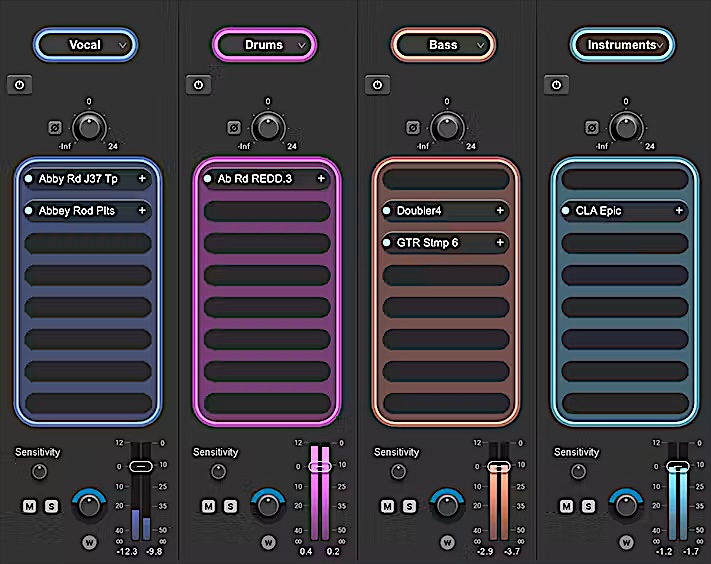
Task: Open the Abby Rd J37 Tp plugin
Action: [x=88, y=179]
